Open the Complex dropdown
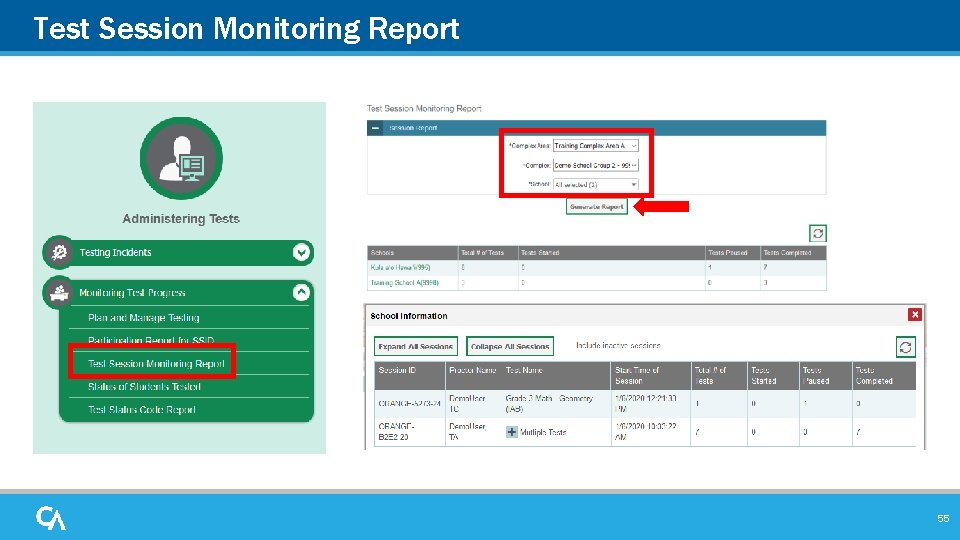This screenshot has width=960, height=540. click(x=596, y=165)
